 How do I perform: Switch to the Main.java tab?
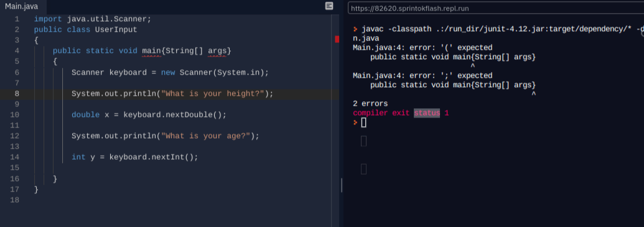tap(21, 7)
